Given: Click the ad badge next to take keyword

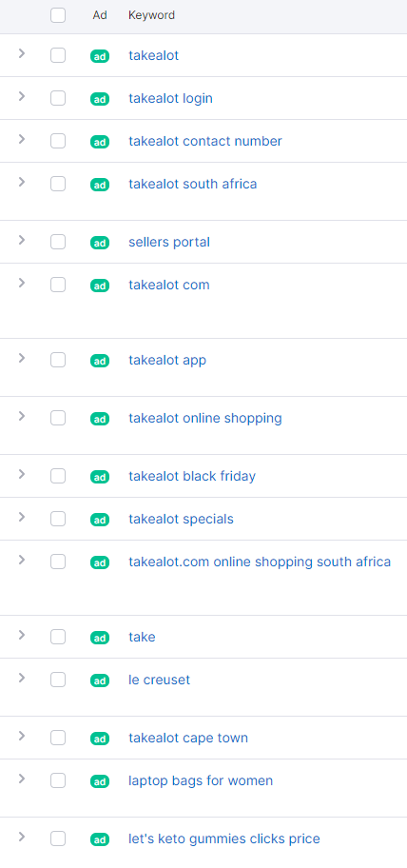Looking at the screenshot, I should tap(100, 638).
